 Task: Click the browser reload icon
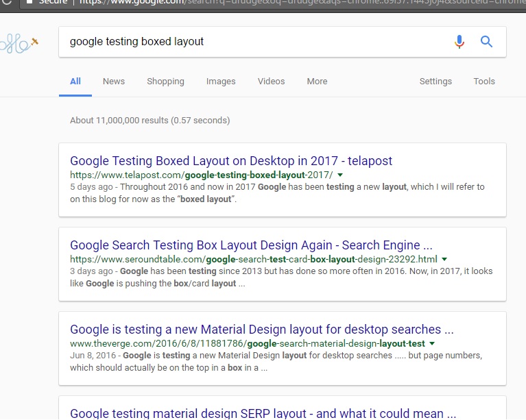coord(7,2)
